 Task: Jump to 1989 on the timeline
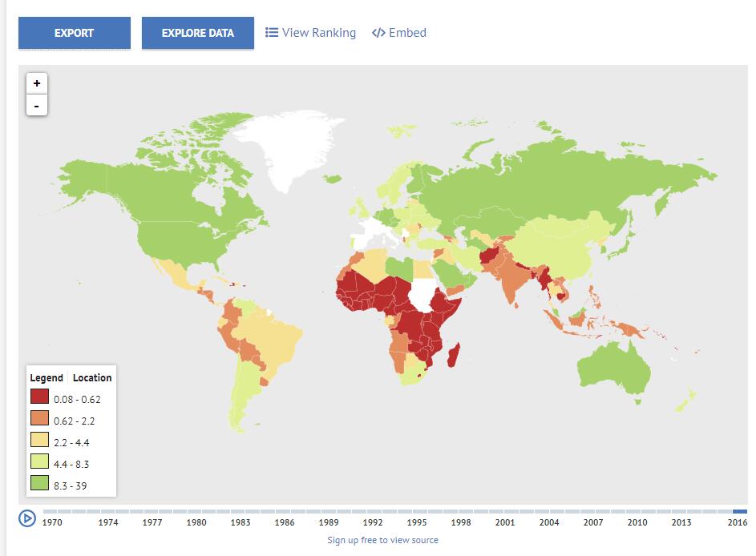329,522
